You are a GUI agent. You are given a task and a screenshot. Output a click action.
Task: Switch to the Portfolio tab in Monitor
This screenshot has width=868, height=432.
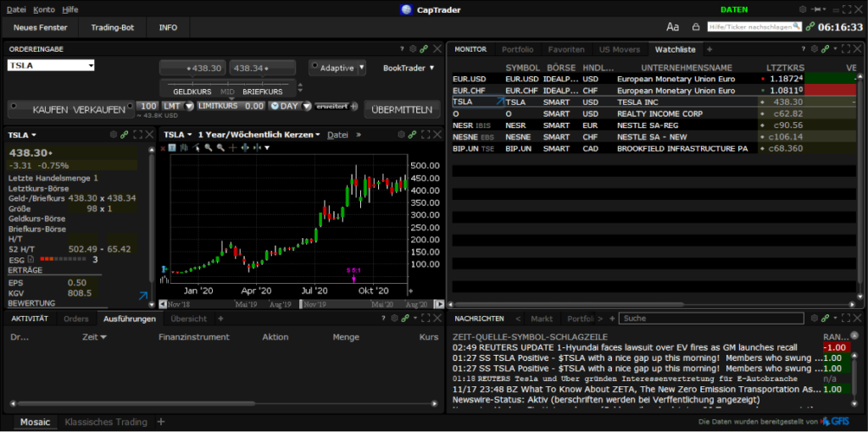(x=518, y=49)
